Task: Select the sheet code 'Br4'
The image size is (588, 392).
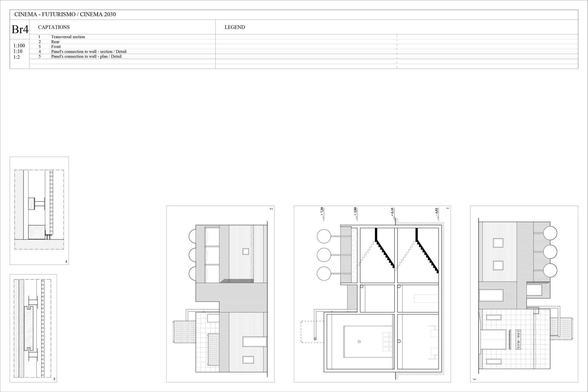Action: [20, 29]
